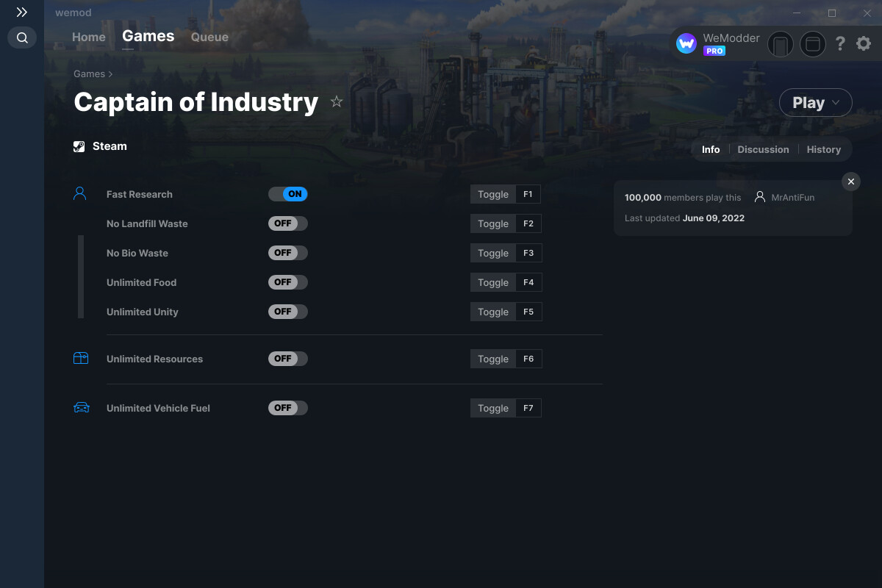Open the Queue tab
Viewport: 882px width, 588px height.
click(209, 37)
